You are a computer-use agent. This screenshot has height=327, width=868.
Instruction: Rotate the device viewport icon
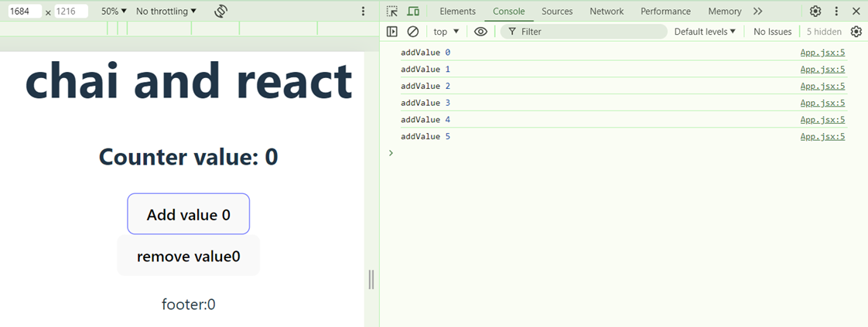coord(221,11)
